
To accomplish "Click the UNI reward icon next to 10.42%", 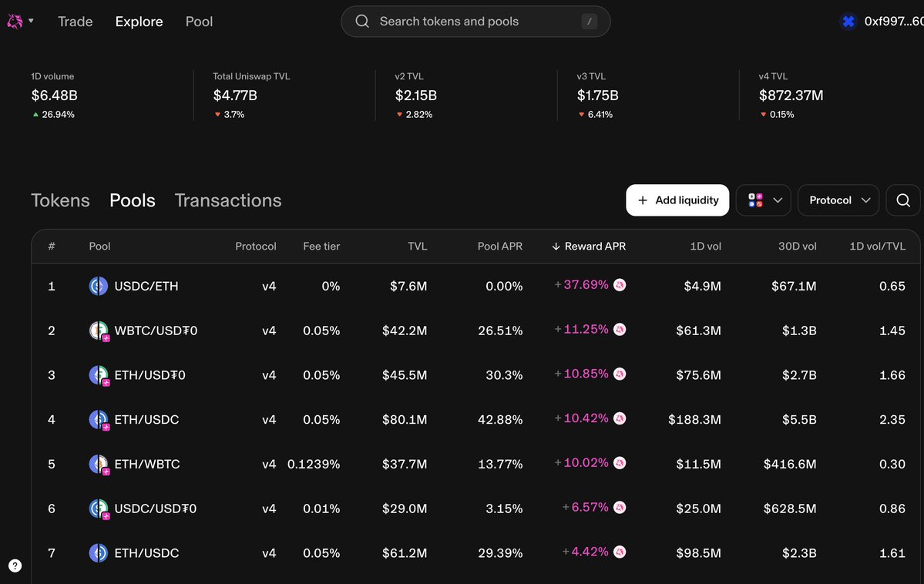I will click(620, 418).
